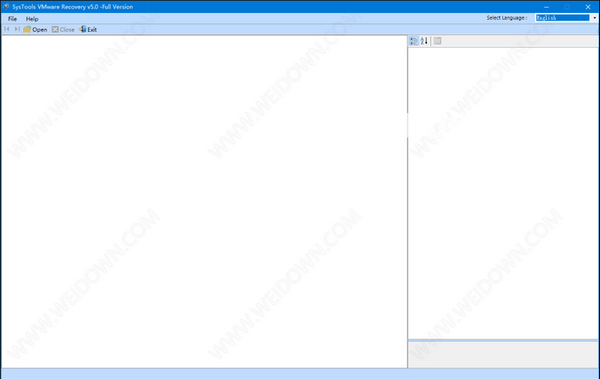The height and width of the screenshot is (379, 600).
Task: Click the greyed-out Close toolbar button
Action: (63, 29)
